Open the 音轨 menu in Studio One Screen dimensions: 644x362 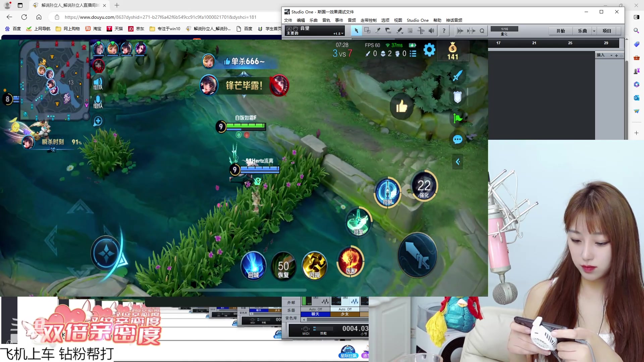point(326,20)
